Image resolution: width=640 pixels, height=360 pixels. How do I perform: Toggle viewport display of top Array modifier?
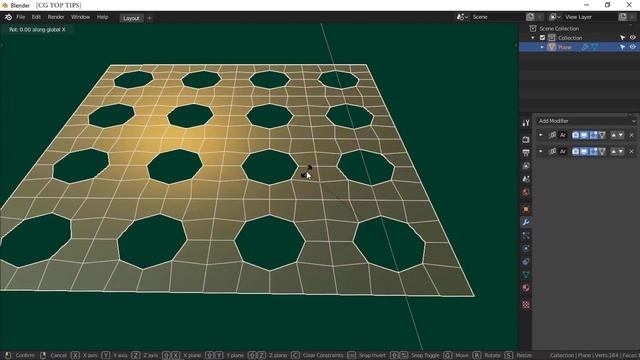pyautogui.click(x=584, y=135)
